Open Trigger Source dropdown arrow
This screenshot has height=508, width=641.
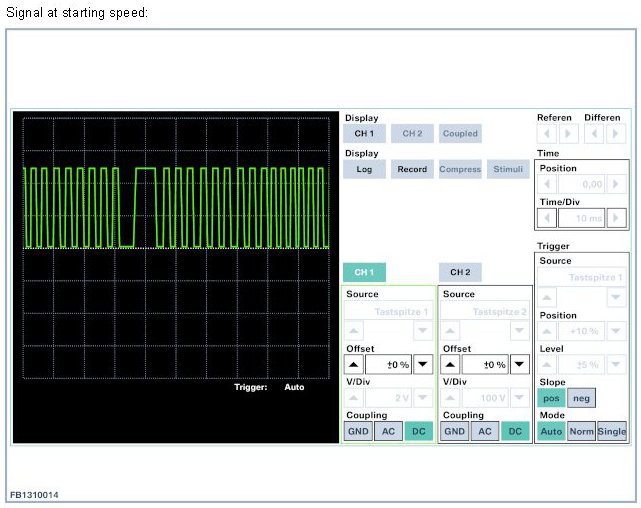pyautogui.click(x=616, y=297)
